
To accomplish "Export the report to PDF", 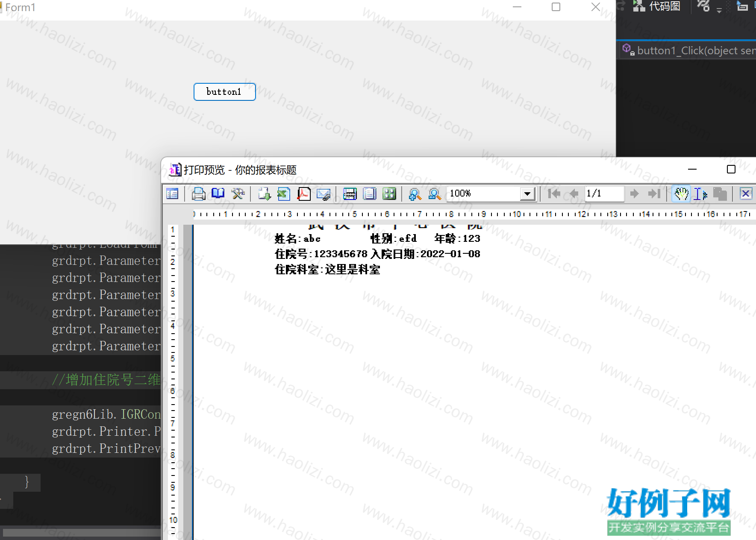I will (x=304, y=194).
